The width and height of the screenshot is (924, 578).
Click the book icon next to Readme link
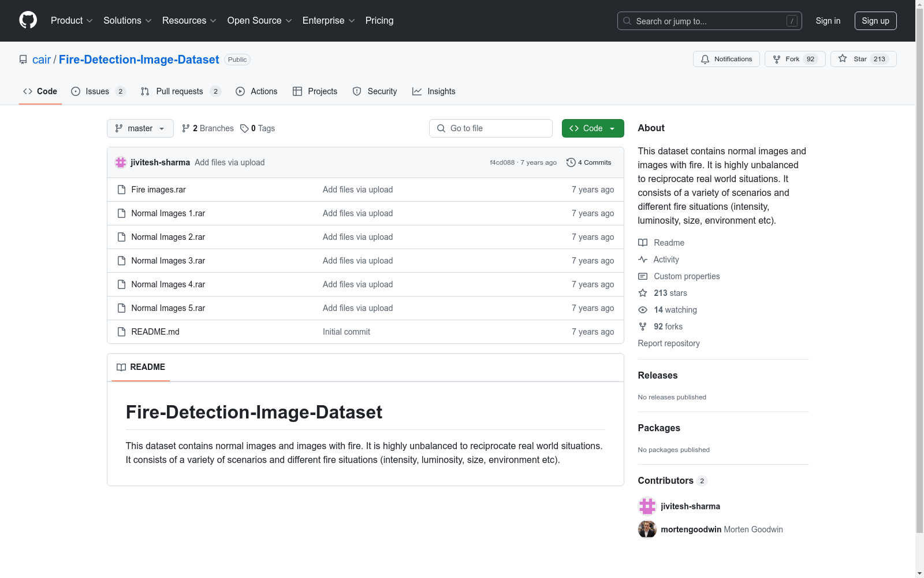point(643,243)
